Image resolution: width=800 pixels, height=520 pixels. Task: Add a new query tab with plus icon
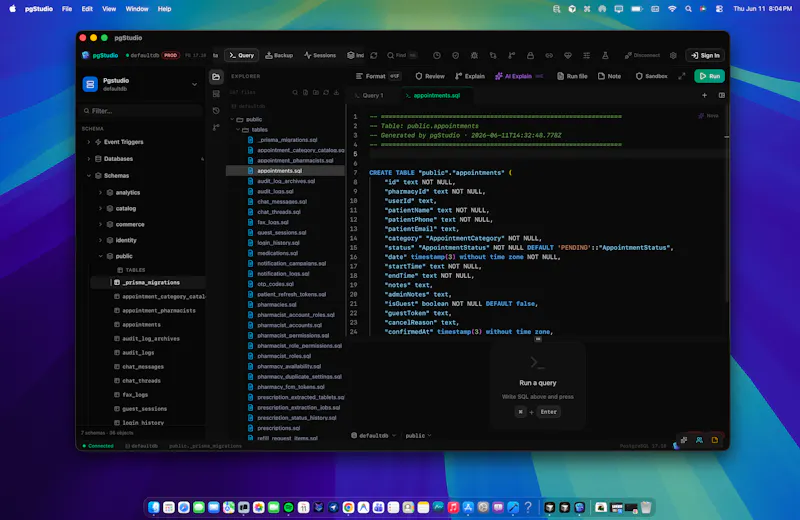pyautogui.click(x=704, y=95)
